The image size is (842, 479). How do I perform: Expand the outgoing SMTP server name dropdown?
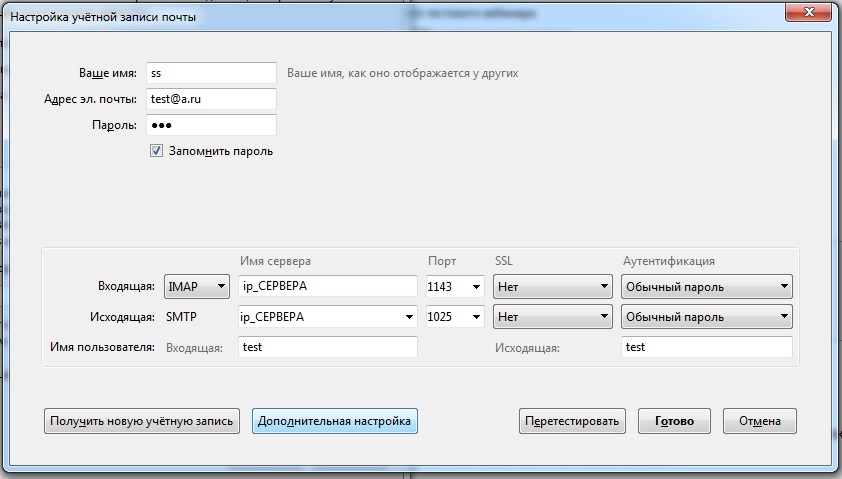(408, 317)
